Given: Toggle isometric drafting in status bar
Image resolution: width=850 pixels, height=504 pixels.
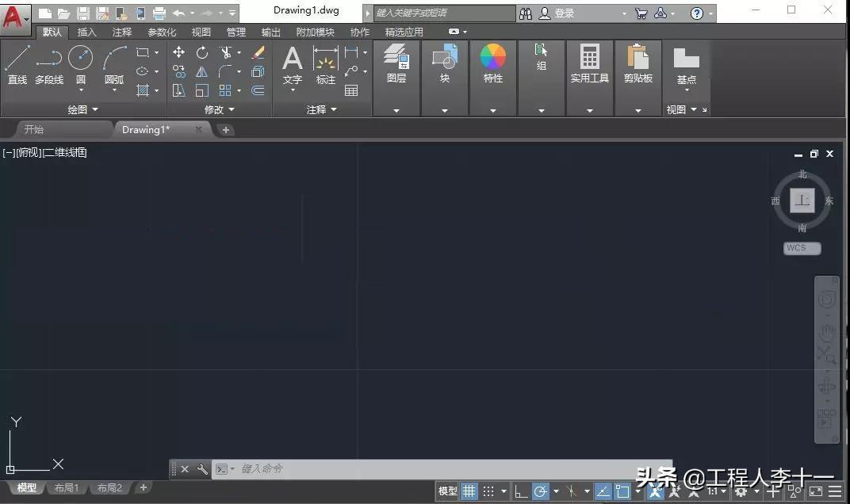Looking at the screenshot, I should pyautogui.click(x=572, y=491).
